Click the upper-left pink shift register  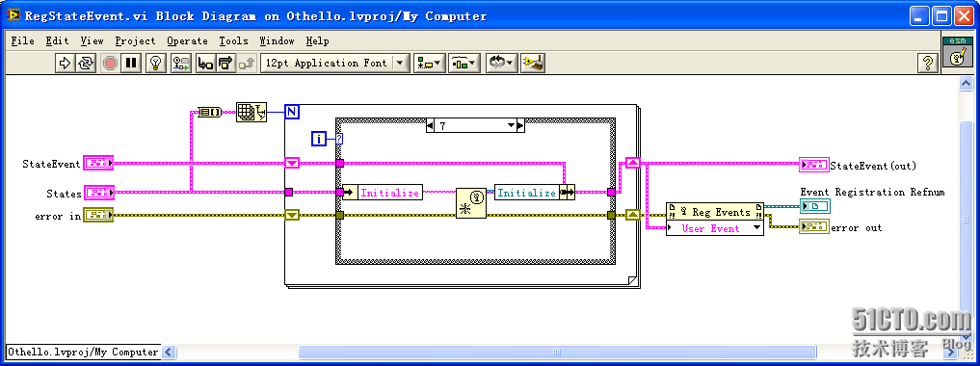click(292, 163)
